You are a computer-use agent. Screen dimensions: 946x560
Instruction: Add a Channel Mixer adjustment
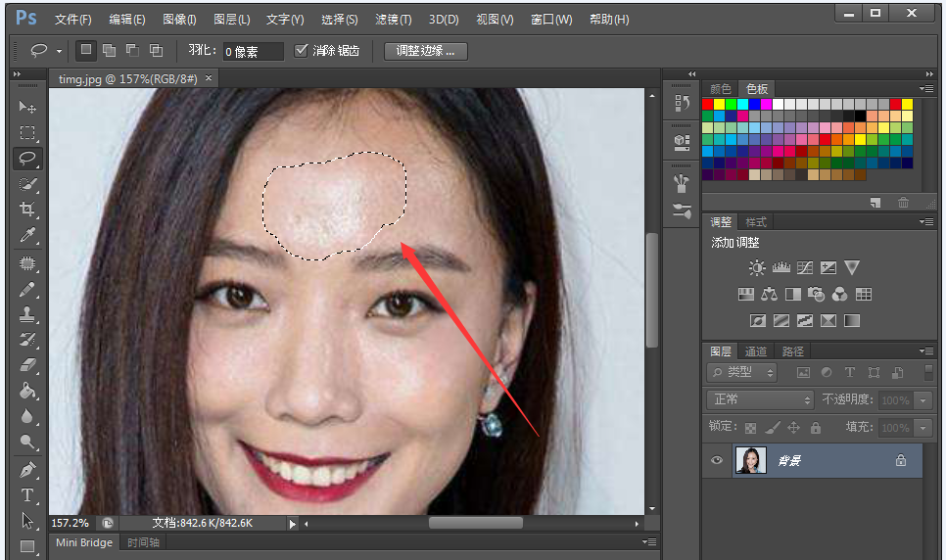pyautogui.click(x=840, y=294)
